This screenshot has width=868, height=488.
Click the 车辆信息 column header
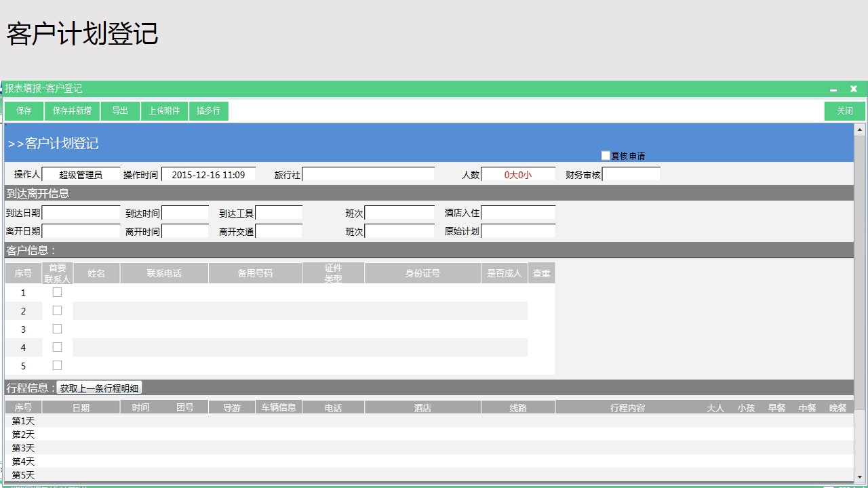[x=279, y=407]
